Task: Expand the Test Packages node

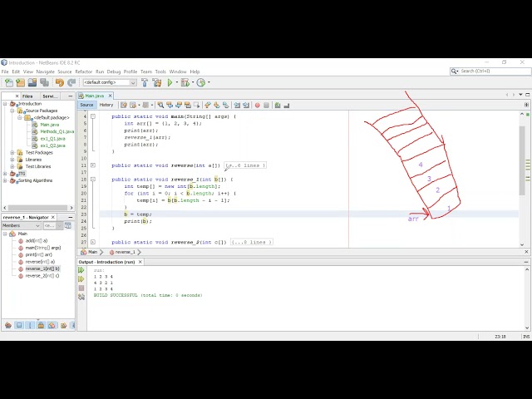Action: [12, 153]
